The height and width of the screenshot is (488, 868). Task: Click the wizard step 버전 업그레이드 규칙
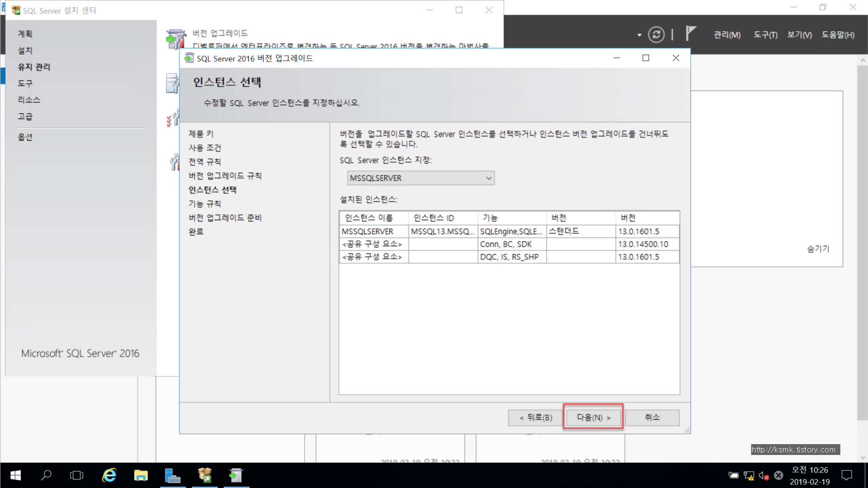225,176
